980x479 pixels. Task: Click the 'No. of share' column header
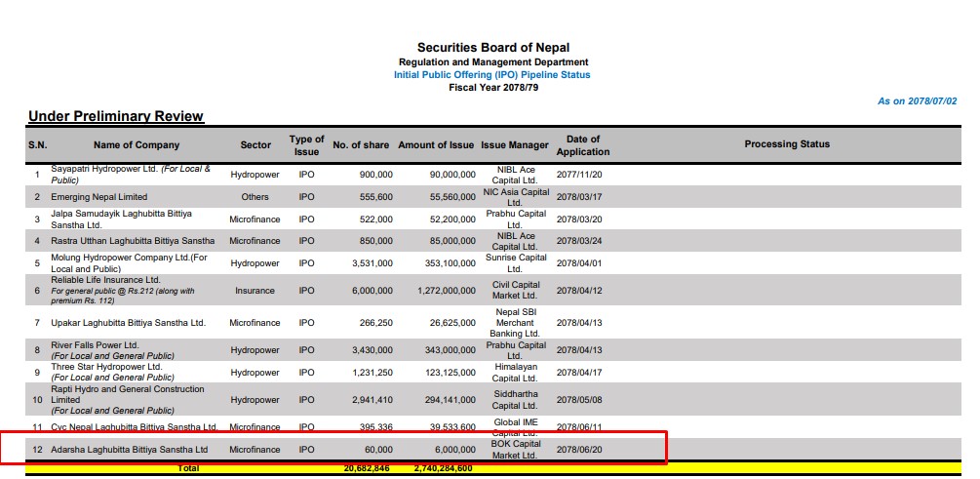click(x=361, y=145)
